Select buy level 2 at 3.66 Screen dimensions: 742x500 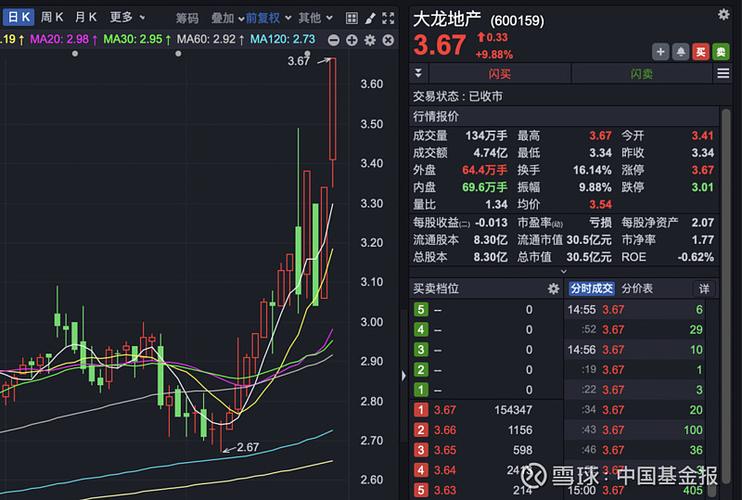point(487,430)
